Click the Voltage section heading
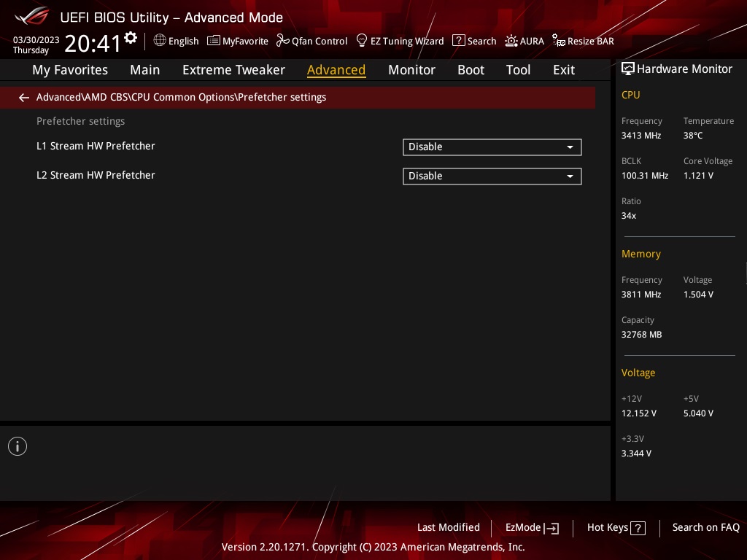The height and width of the screenshot is (560, 747). click(x=638, y=373)
